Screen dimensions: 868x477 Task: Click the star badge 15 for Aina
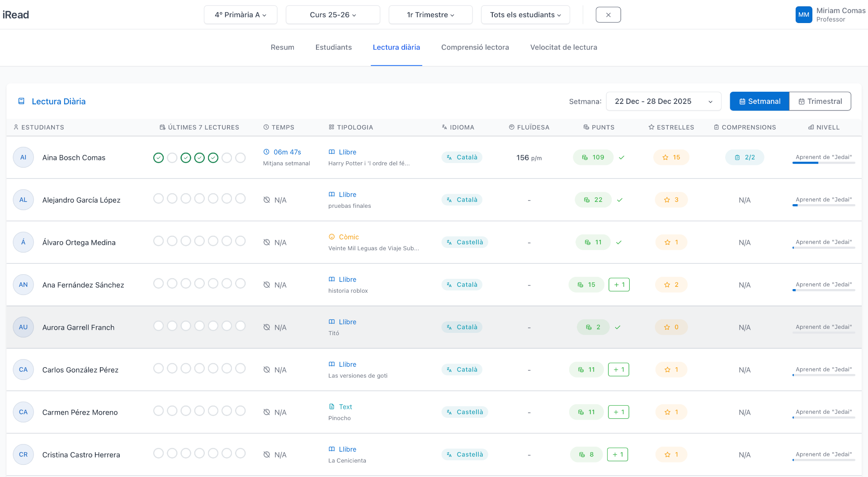pyautogui.click(x=671, y=157)
